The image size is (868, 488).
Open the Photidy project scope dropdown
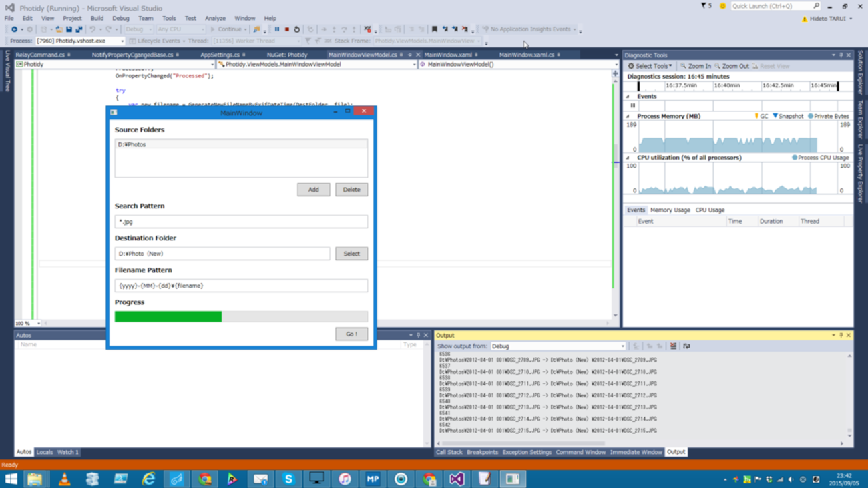pyautogui.click(x=115, y=65)
